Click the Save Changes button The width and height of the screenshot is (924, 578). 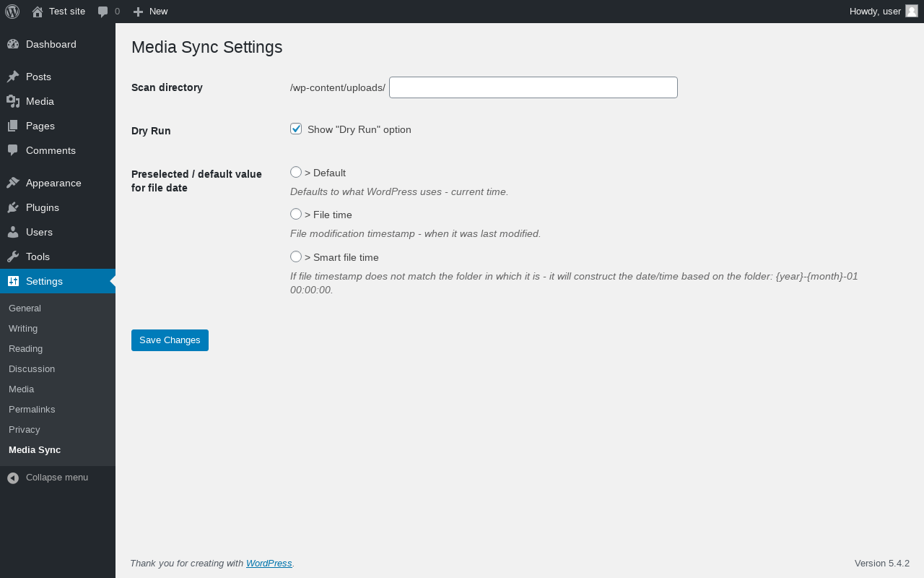[170, 340]
